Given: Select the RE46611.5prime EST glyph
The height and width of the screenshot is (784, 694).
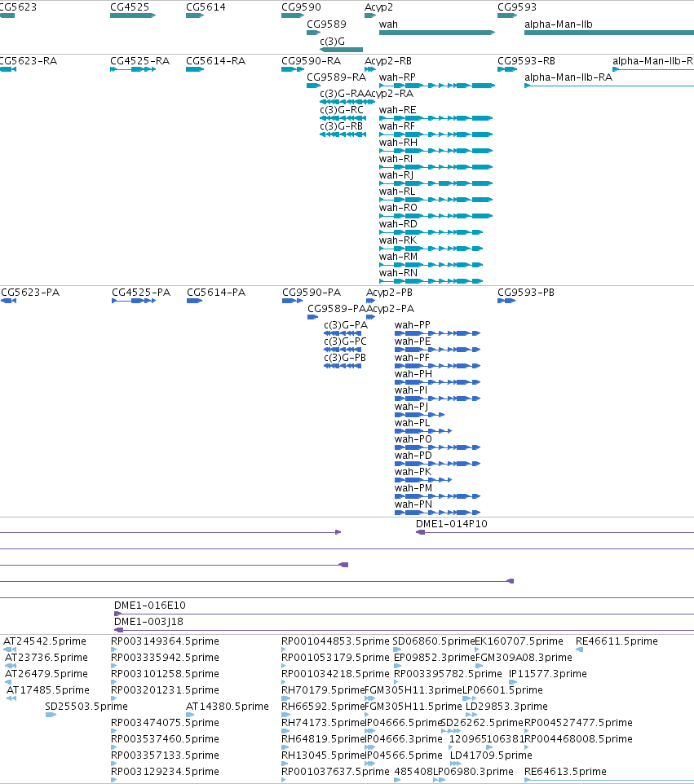Looking at the screenshot, I should click(579, 650).
